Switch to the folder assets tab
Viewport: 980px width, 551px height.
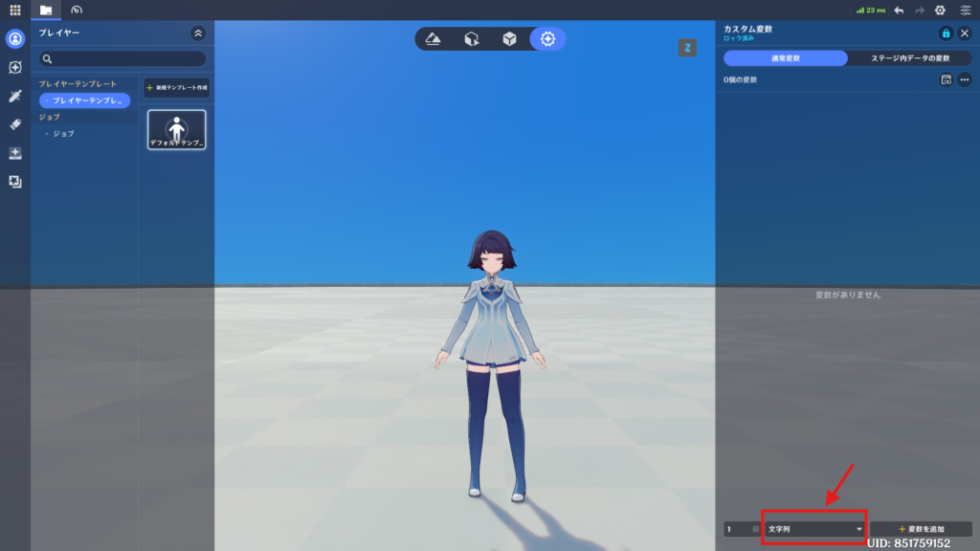coord(46,10)
